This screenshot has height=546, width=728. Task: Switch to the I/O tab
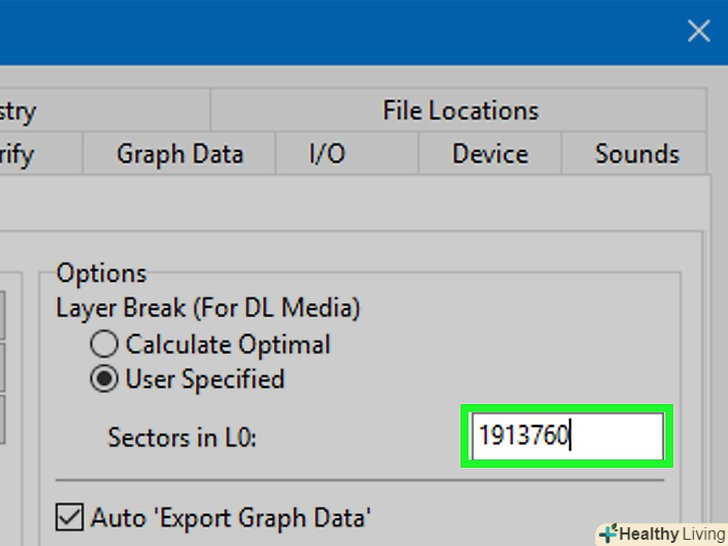tap(327, 154)
